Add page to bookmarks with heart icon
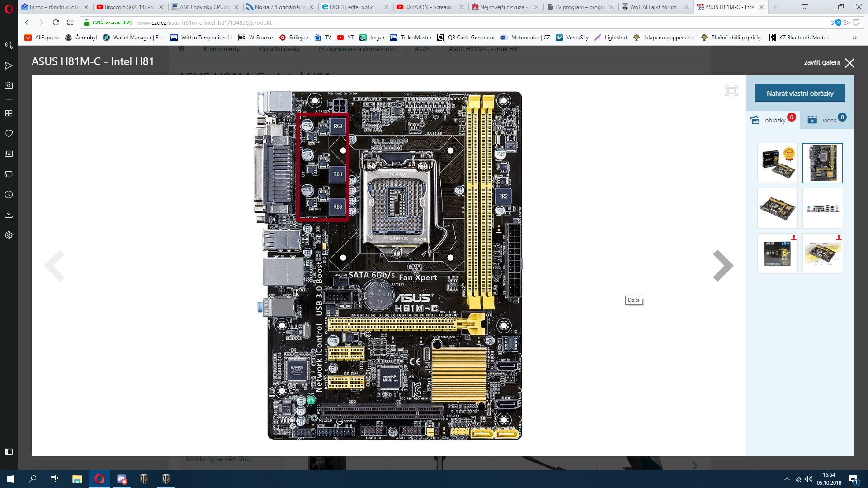868x488 pixels. 856,23
